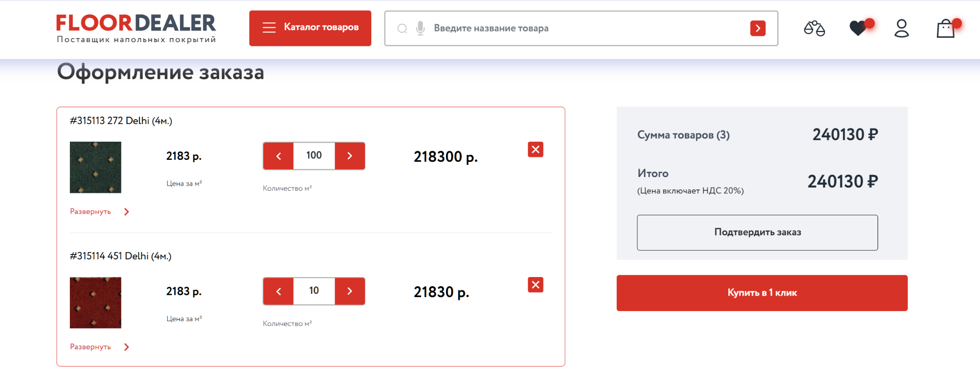
Task: Click the green 272 Delhi carpet thumbnail
Action: click(96, 167)
